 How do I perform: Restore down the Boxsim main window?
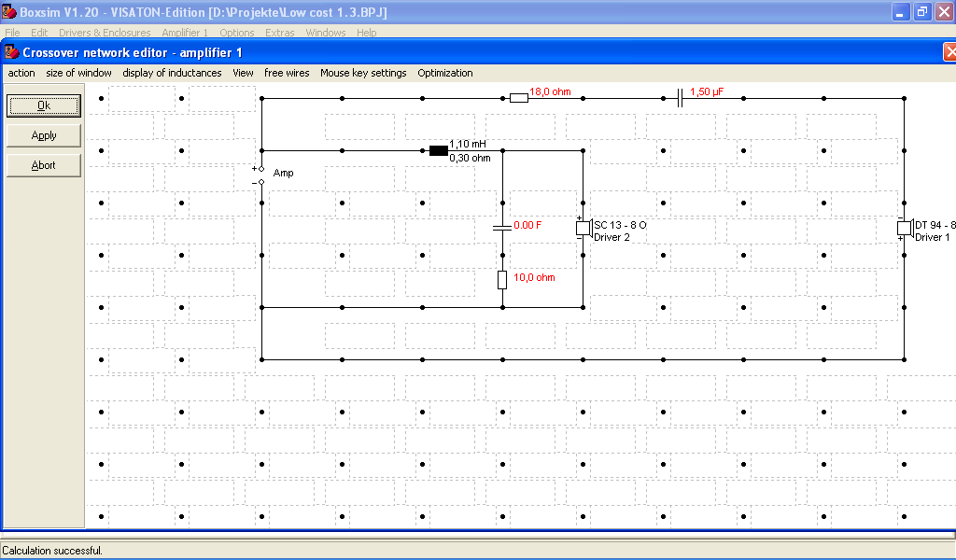coord(922,12)
